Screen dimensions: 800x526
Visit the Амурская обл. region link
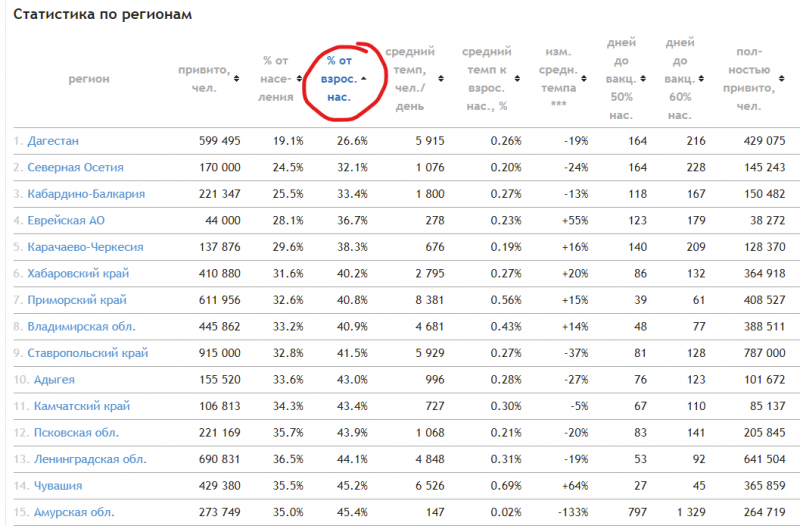point(74,512)
